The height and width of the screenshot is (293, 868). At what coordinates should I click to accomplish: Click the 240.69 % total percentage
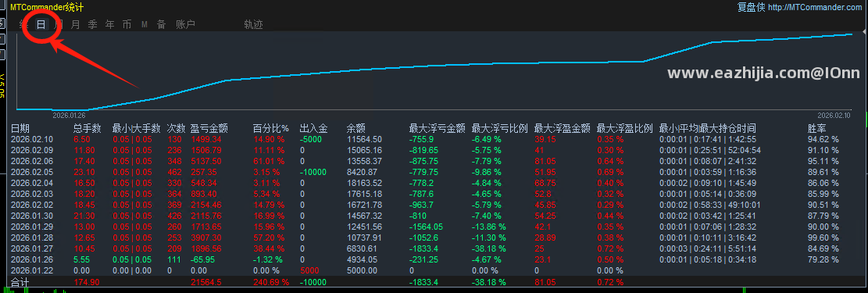point(271,283)
